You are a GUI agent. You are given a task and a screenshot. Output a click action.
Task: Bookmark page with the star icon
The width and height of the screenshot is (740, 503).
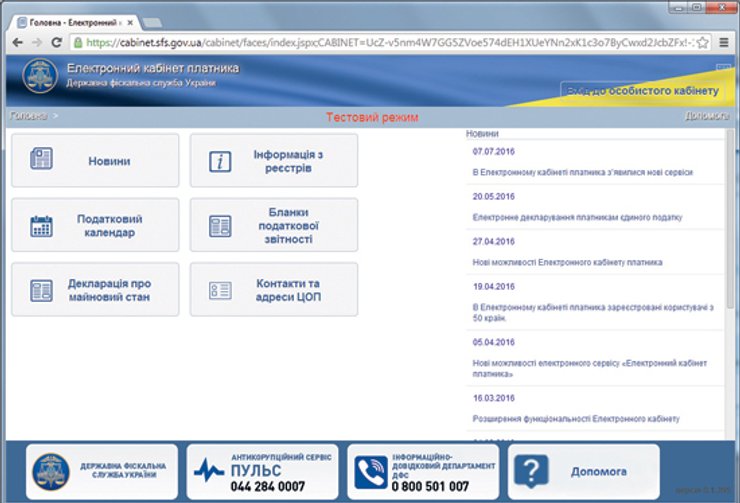pos(706,43)
